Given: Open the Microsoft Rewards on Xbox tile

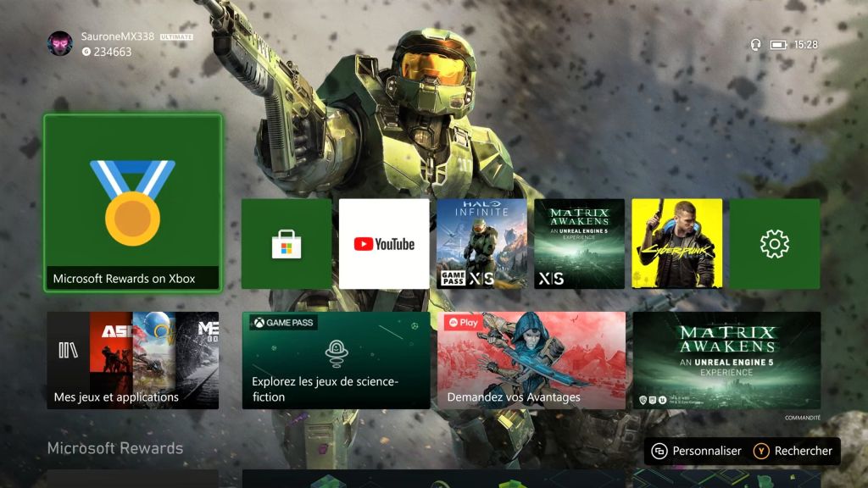Looking at the screenshot, I should pos(133,203).
